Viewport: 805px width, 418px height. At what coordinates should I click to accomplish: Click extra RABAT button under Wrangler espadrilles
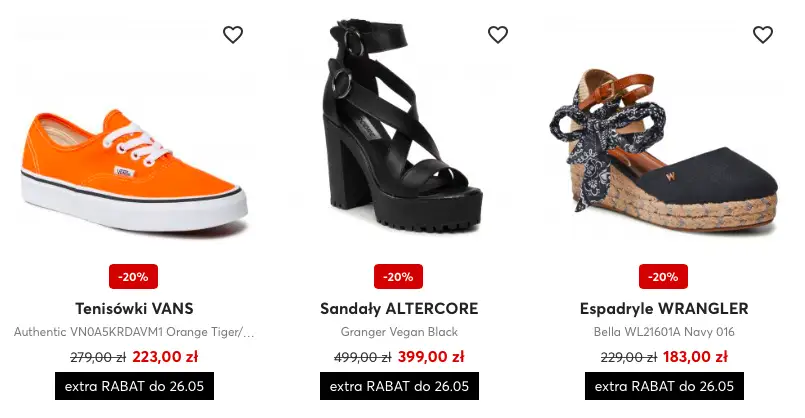pyautogui.click(x=664, y=386)
